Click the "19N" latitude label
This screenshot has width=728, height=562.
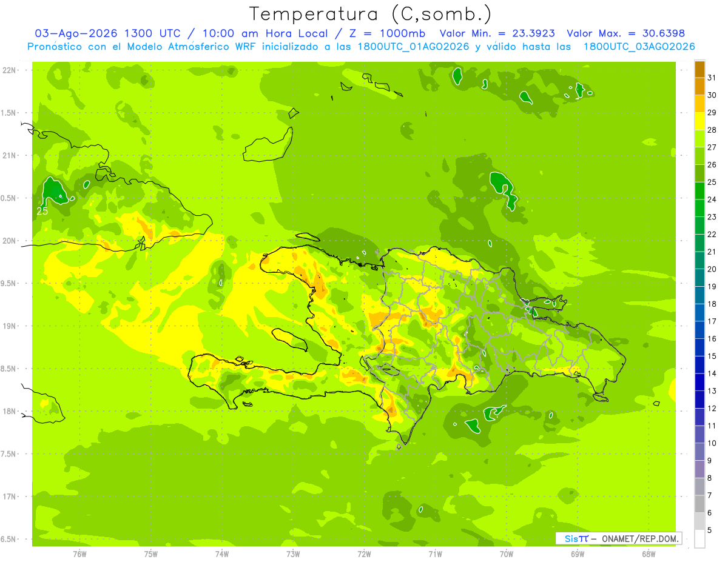10,326
